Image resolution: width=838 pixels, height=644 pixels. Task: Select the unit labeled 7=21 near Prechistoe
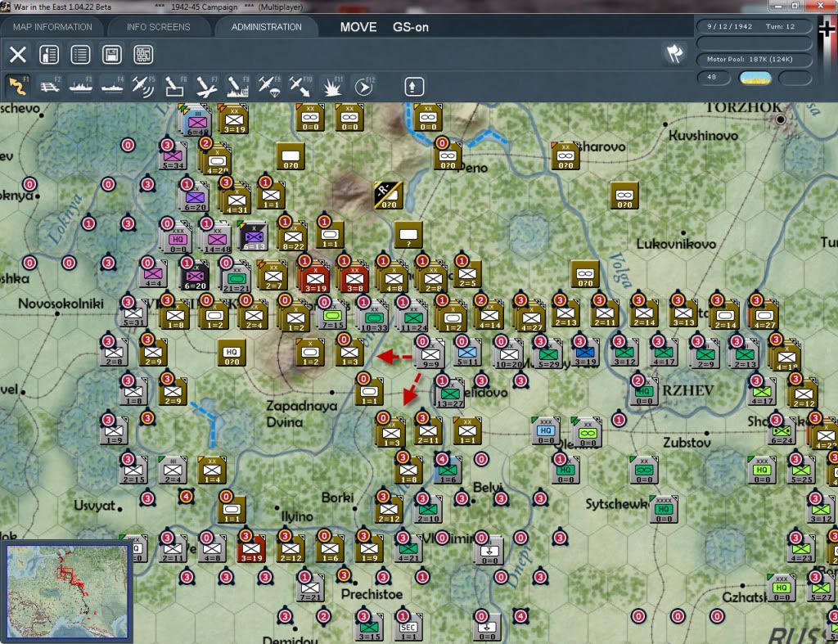[310, 589]
